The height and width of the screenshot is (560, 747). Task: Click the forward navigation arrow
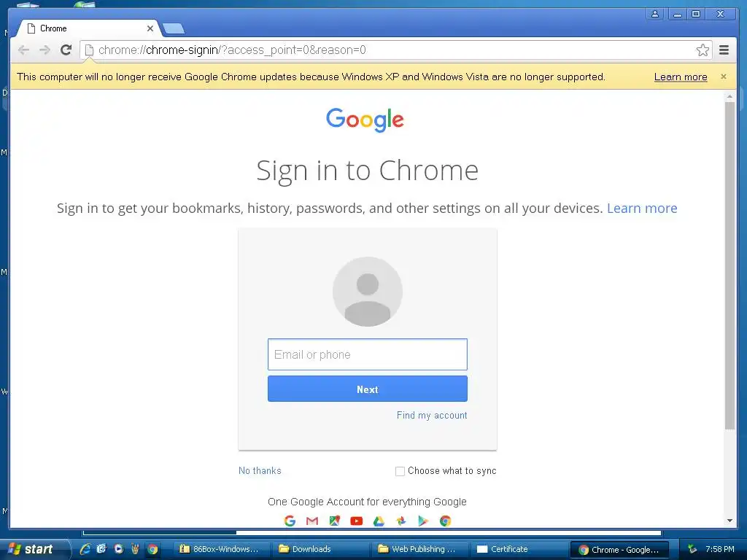[44, 50]
